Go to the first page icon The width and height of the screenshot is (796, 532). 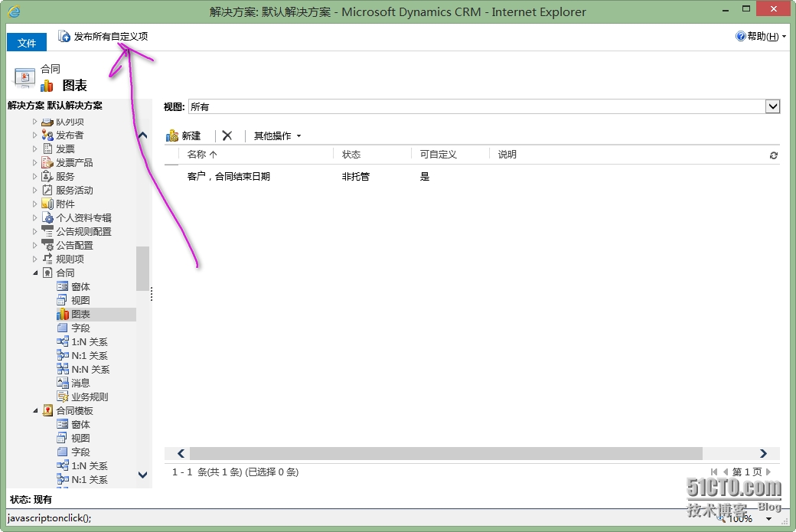(x=714, y=472)
